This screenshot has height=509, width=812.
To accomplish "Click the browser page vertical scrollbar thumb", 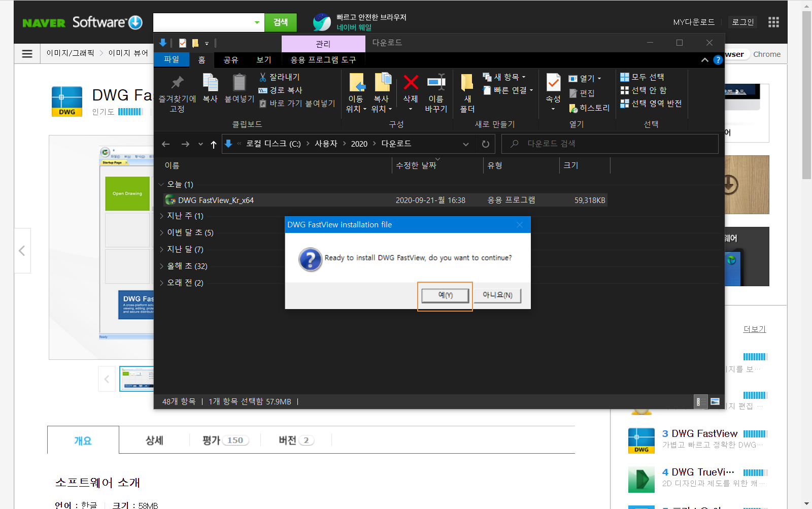I will click(806, 95).
